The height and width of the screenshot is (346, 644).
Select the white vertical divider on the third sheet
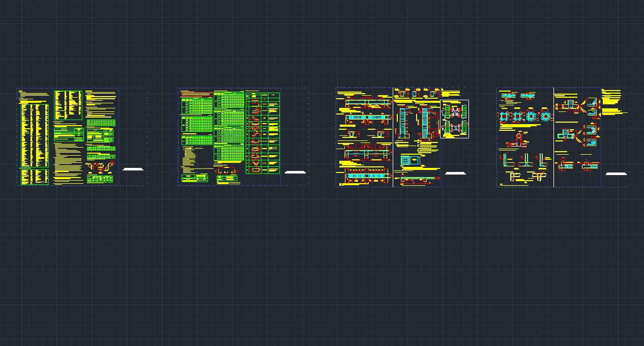point(393,137)
